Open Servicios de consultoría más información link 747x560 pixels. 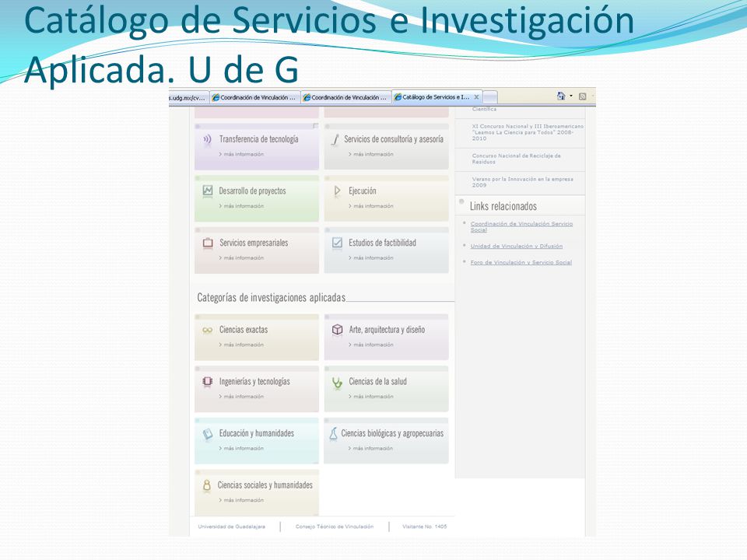click(371, 154)
